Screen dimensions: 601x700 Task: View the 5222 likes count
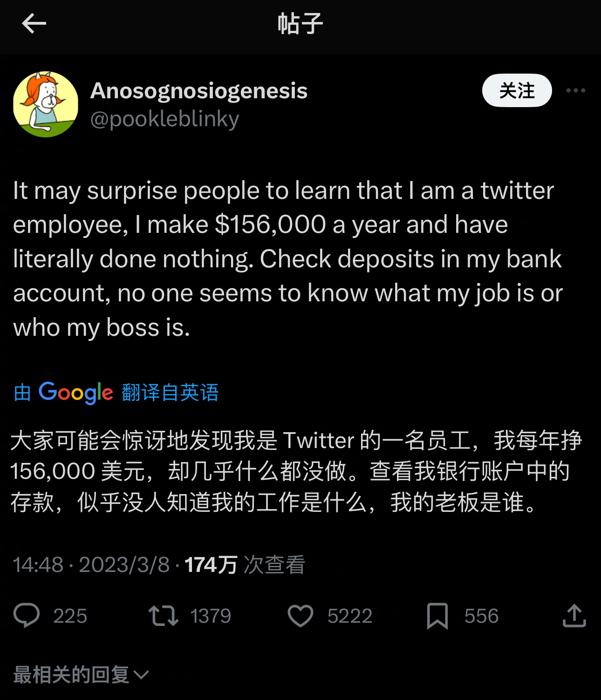(350, 616)
